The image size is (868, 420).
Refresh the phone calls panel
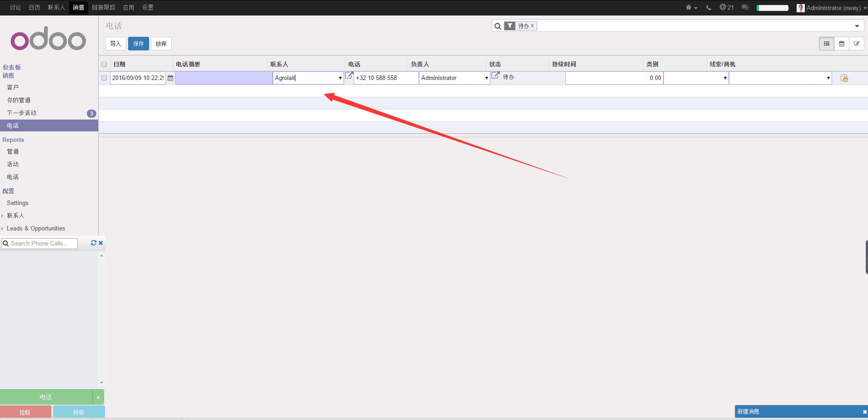coord(94,243)
